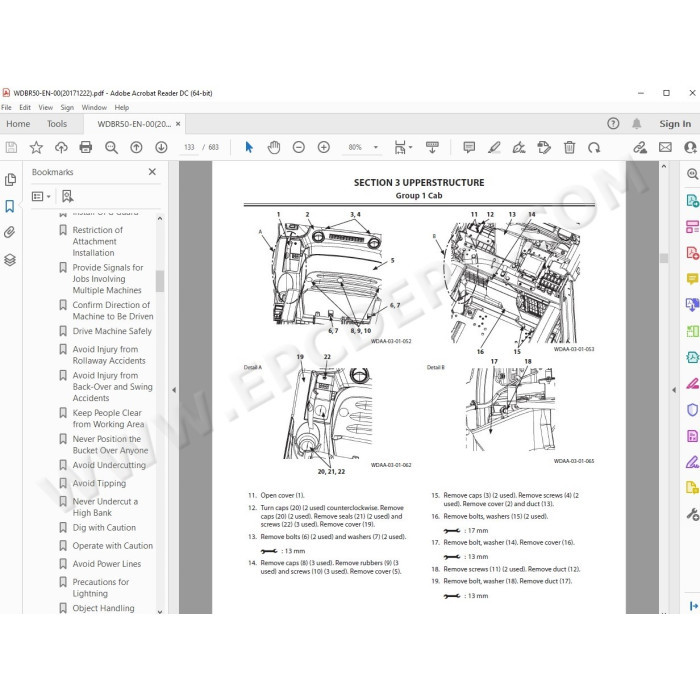Open bookmark Avoid Injury from Rollaway Accidents

[x=109, y=355]
